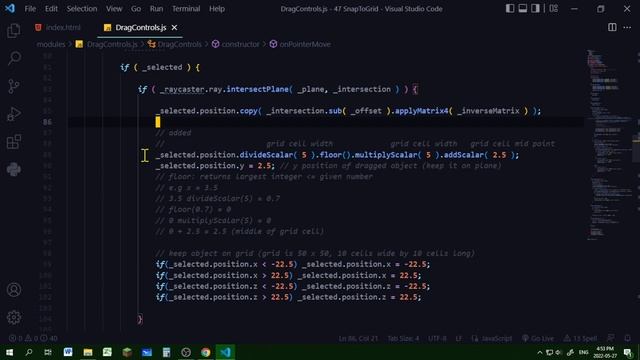The image size is (640, 360).
Task: Click the Go Live server button
Action: [x=538, y=338]
